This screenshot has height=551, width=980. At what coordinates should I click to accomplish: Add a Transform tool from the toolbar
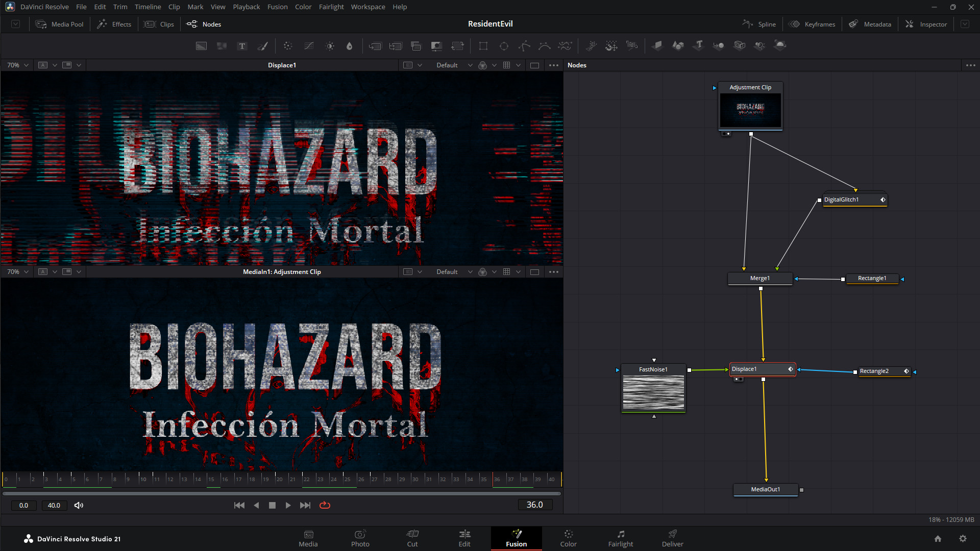tap(457, 46)
